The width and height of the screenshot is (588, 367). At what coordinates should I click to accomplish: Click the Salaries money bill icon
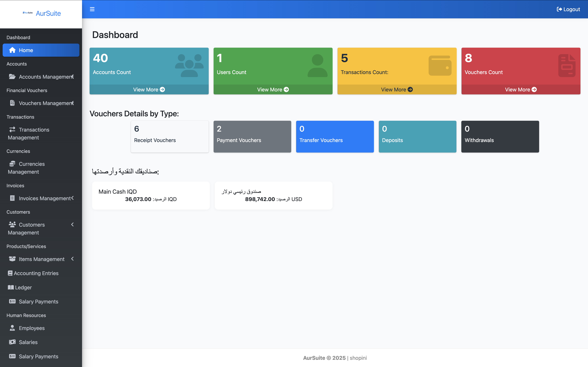coord(12,342)
